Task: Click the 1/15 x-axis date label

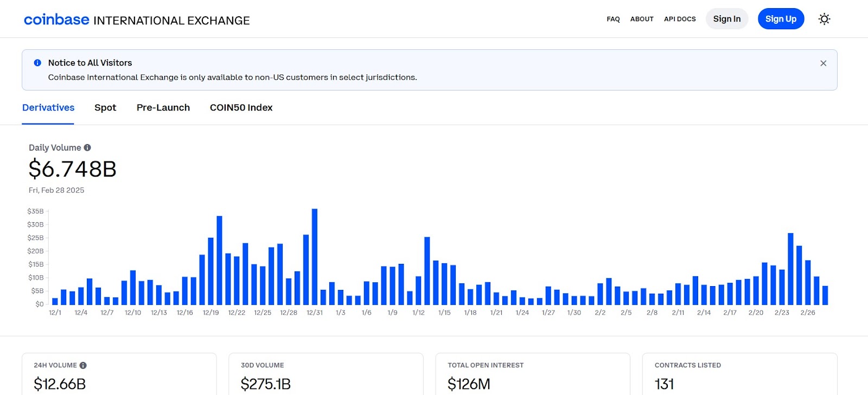Action: 444,313
